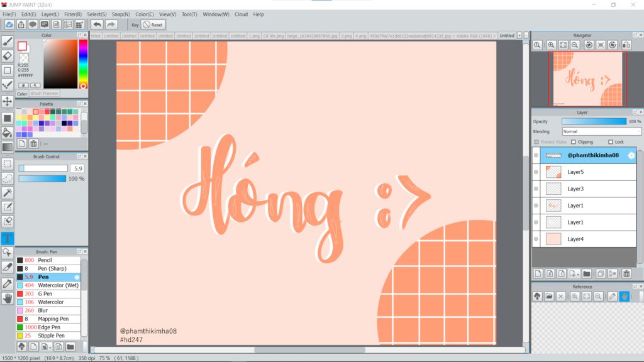Click the cloud icon in top toolbar
Image resolution: width=644 pixels, height=362 pixels.
point(9,25)
